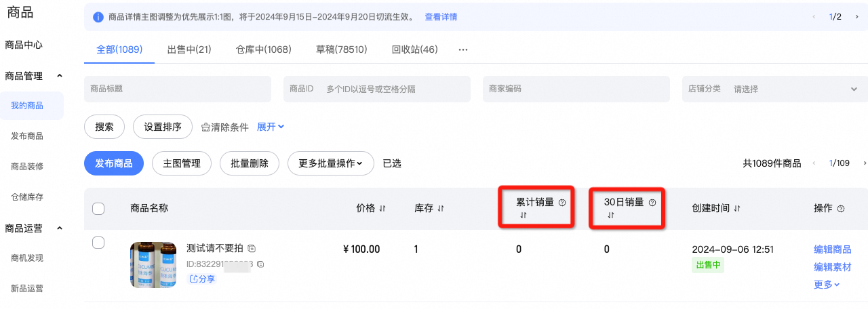The height and width of the screenshot is (309, 868).
Task: Open 商品中心 in the sidebar
Action: pos(24,45)
